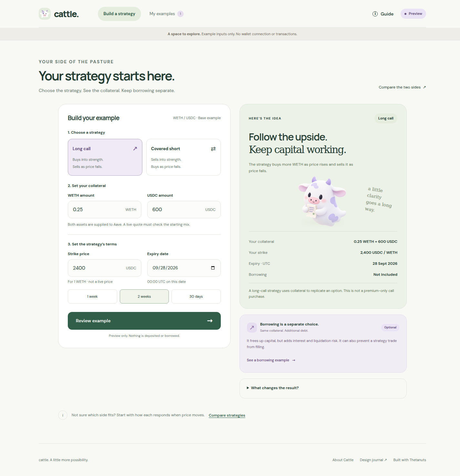Click the cattle. wordmark in the header
The width and height of the screenshot is (460, 476).
(x=66, y=14)
